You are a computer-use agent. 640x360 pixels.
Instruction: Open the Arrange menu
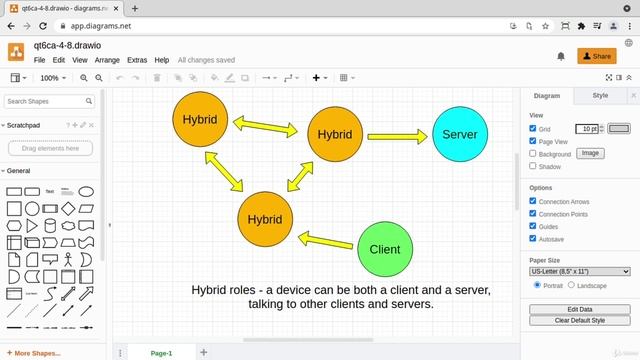tap(107, 60)
